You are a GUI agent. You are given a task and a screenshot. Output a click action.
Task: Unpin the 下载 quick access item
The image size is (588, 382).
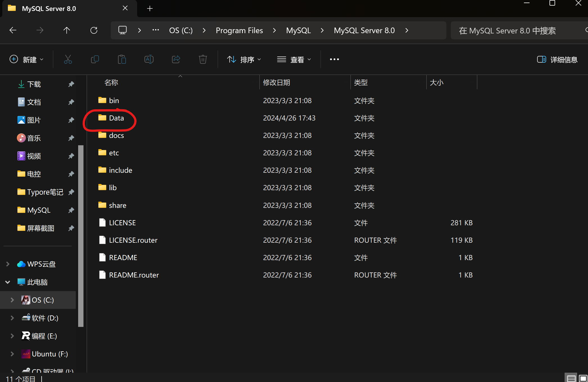coord(71,84)
